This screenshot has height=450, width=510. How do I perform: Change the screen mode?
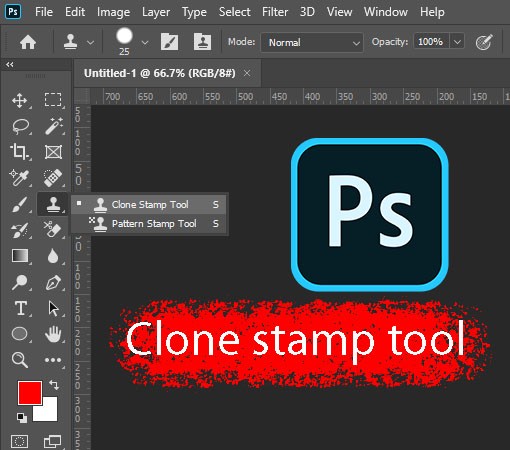point(53,442)
